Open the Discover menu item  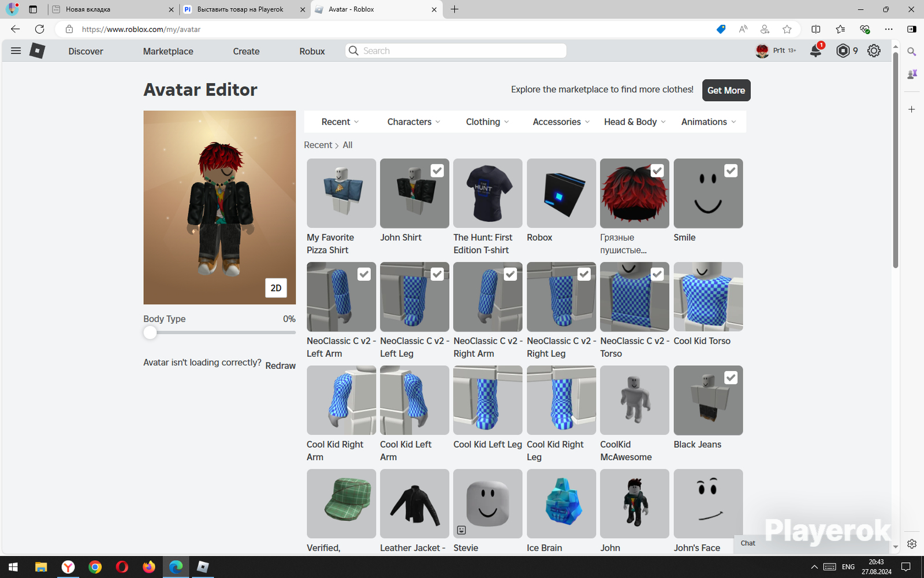(85, 51)
